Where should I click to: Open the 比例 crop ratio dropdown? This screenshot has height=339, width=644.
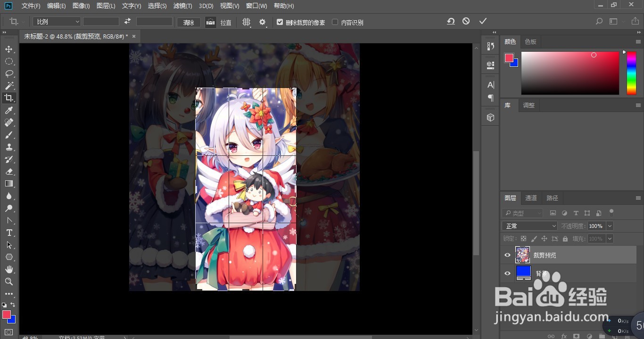[x=57, y=22]
